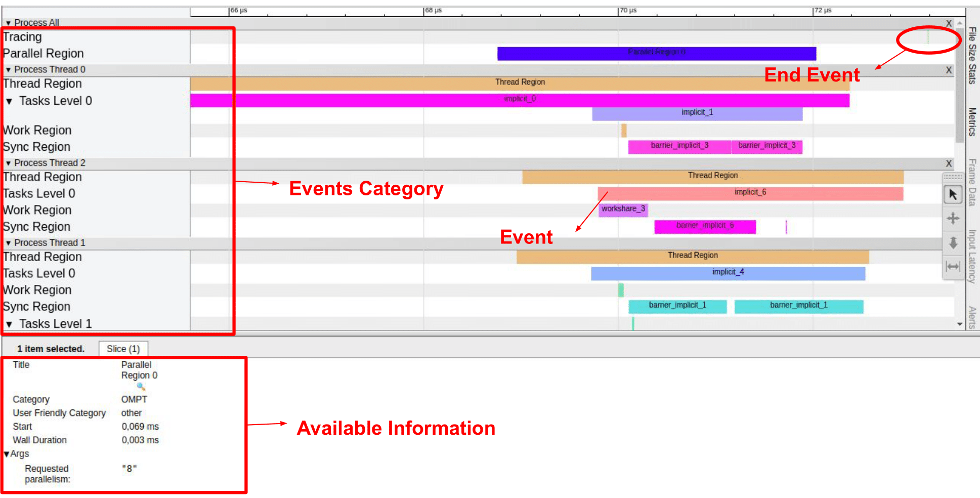The height and width of the screenshot is (498, 980).
Task: Open the Input Latency side tab
Action: 971,256
